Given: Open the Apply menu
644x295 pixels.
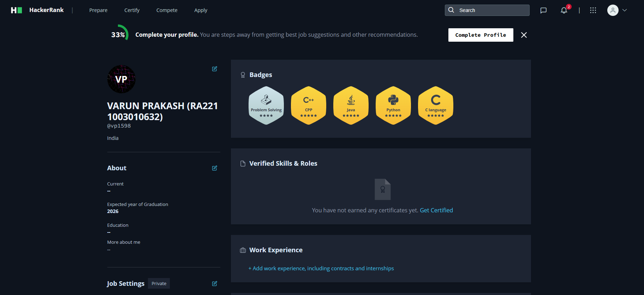Looking at the screenshot, I should (x=201, y=10).
